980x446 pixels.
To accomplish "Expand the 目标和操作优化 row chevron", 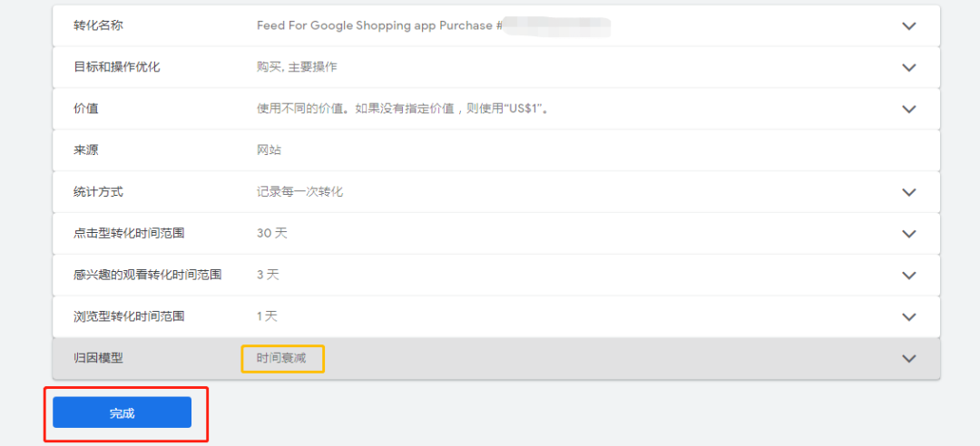I will tap(908, 67).
